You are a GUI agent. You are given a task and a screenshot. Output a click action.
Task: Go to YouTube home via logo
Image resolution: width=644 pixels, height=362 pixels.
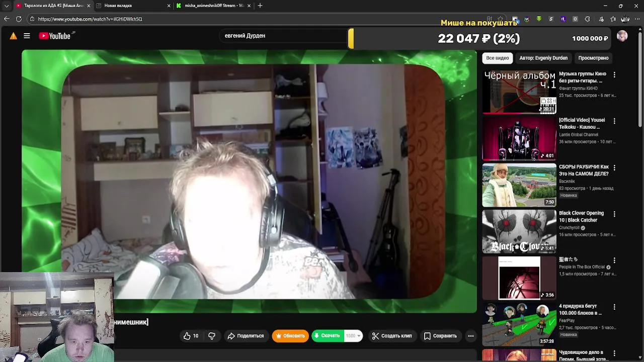pos(54,36)
